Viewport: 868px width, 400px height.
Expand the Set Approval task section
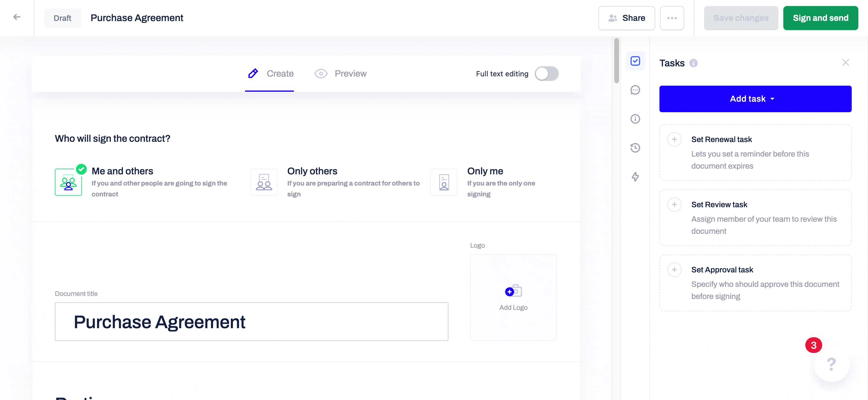pyautogui.click(x=674, y=269)
